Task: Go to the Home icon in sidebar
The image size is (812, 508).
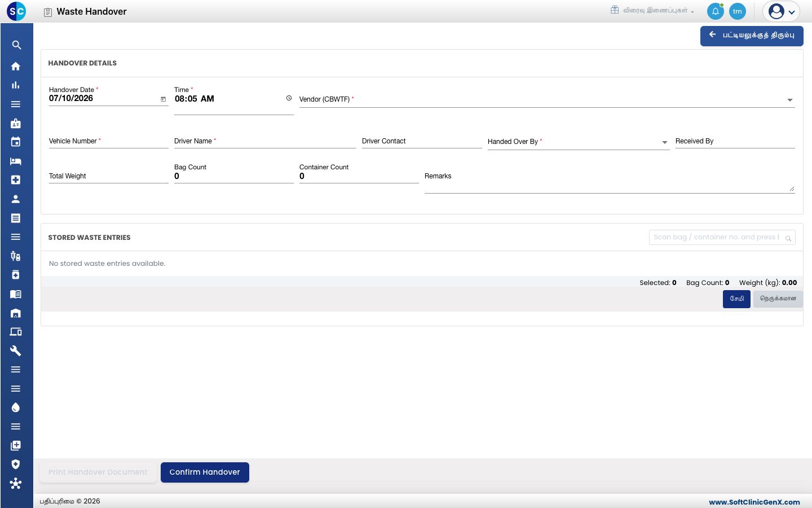Action: [16, 66]
